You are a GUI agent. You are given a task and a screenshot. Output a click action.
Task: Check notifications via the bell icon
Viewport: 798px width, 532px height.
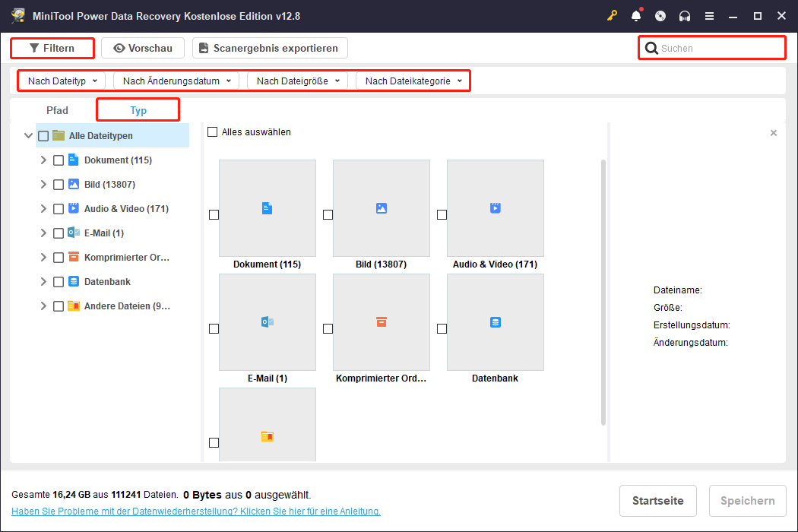(636, 15)
